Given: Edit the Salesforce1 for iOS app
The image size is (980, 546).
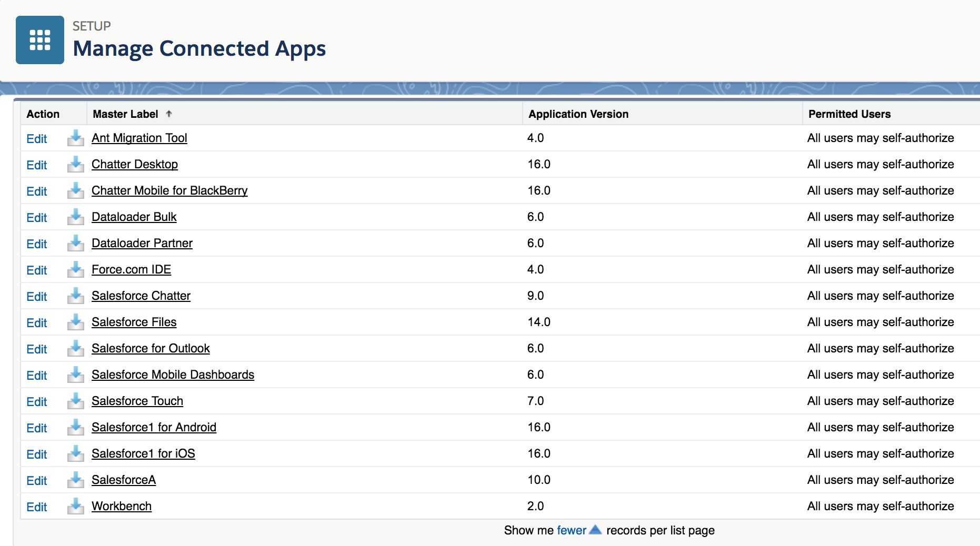Looking at the screenshot, I should pyautogui.click(x=37, y=454).
